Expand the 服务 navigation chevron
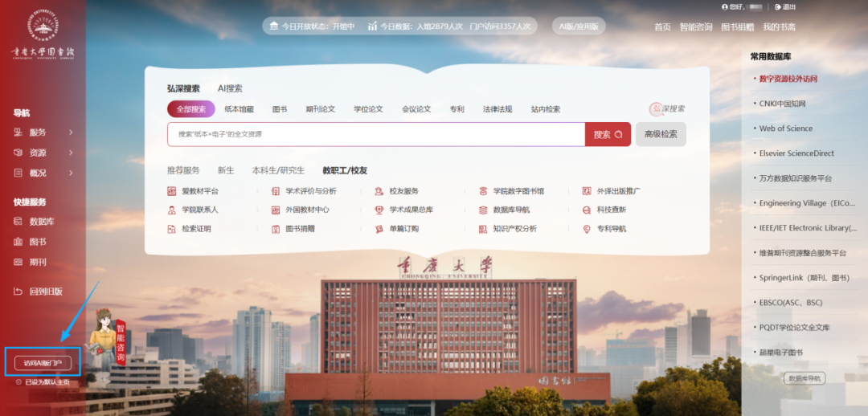The width and height of the screenshot is (868, 416). point(71,133)
